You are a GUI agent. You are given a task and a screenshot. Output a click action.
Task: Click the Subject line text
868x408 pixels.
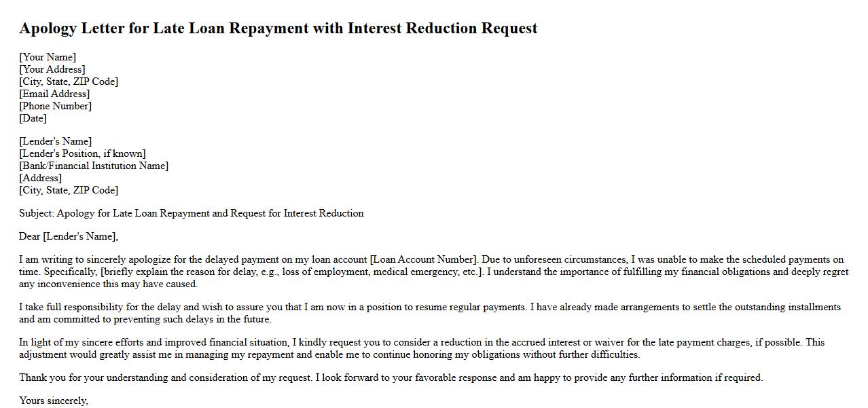[191, 213]
